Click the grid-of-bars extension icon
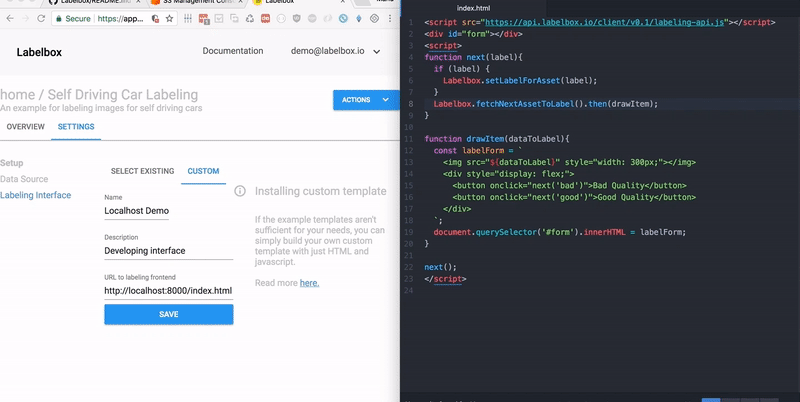 pyautogui.click(x=188, y=19)
